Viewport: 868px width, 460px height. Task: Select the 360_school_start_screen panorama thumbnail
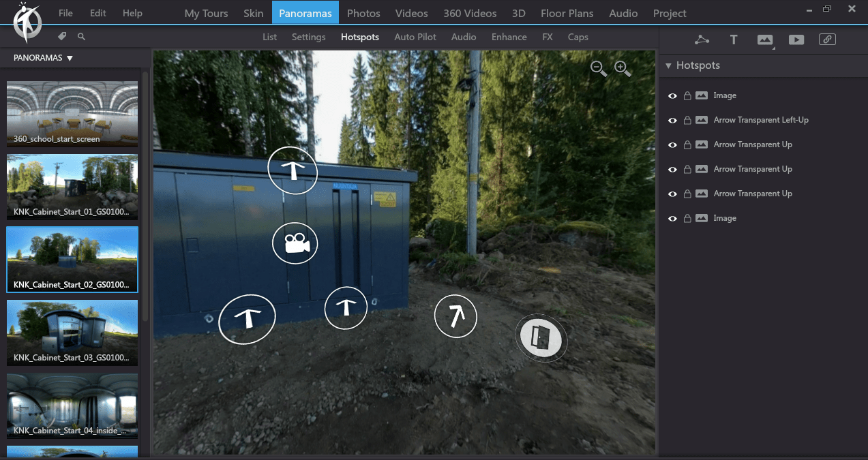click(x=72, y=114)
